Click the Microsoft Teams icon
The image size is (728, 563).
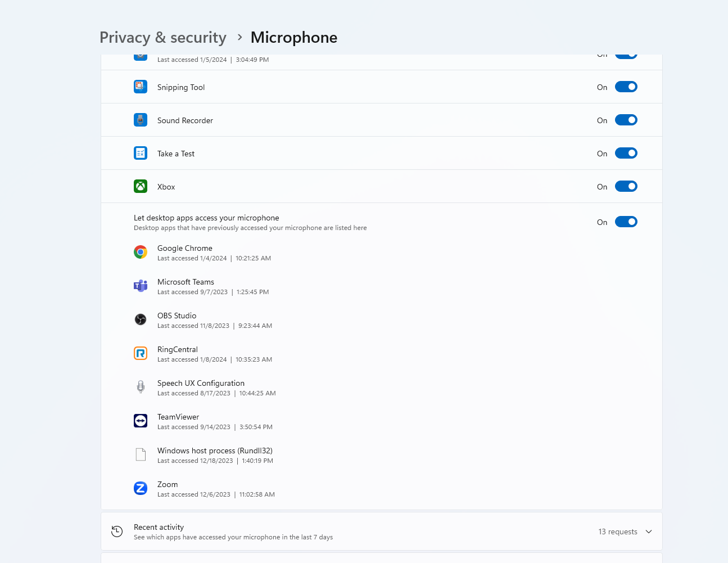[x=141, y=286]
